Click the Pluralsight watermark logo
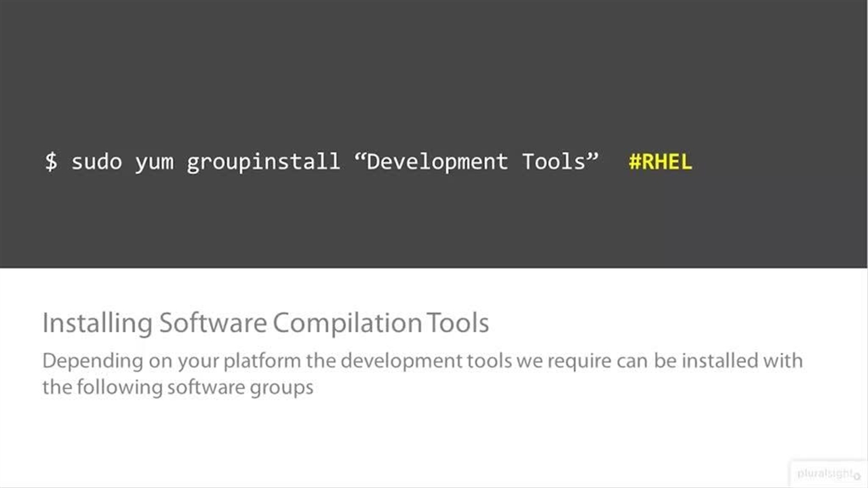Image resolution: width=868 pixels, height=488 pixels. (825, 474)
